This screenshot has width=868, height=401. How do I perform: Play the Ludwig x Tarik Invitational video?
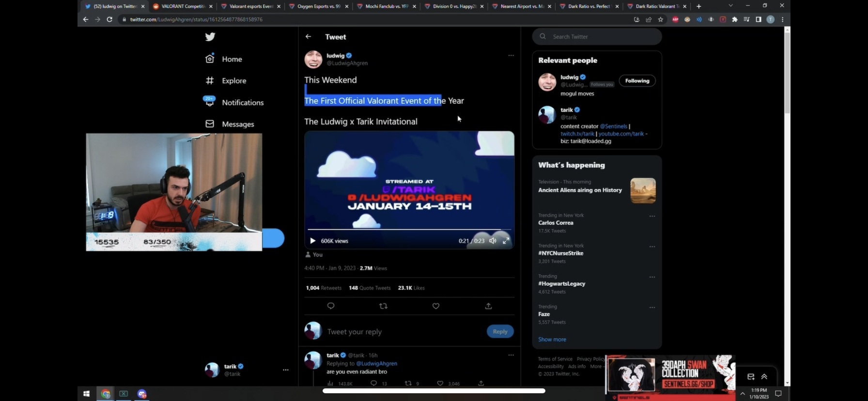[312, 241]
